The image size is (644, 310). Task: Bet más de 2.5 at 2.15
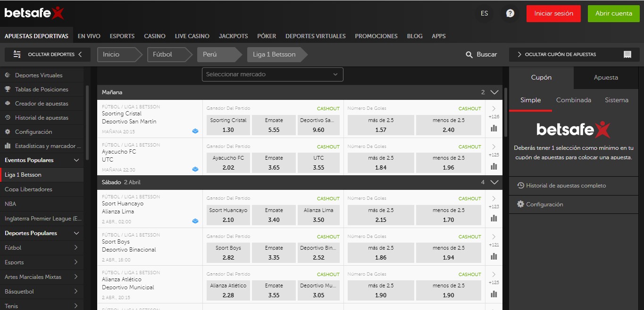pyautogui.click(x=381, y=215)
